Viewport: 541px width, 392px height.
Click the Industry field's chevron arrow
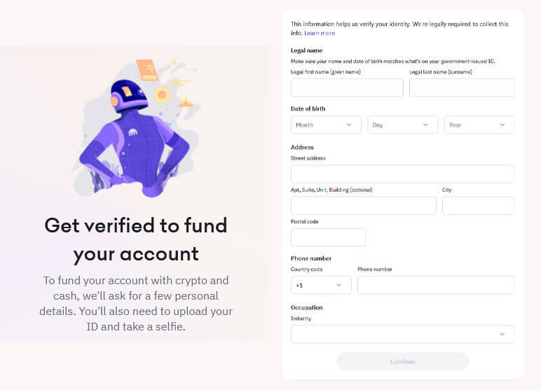click(x=502, y=334)
